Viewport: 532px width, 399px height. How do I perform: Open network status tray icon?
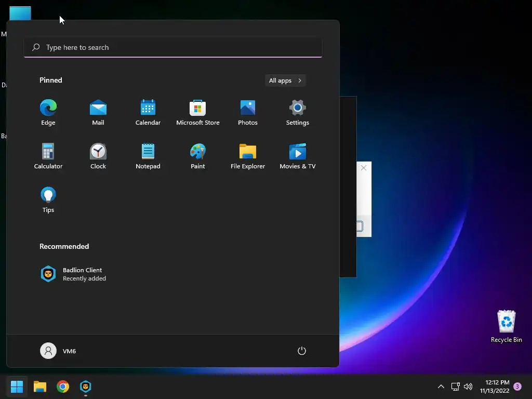point(455,387)
